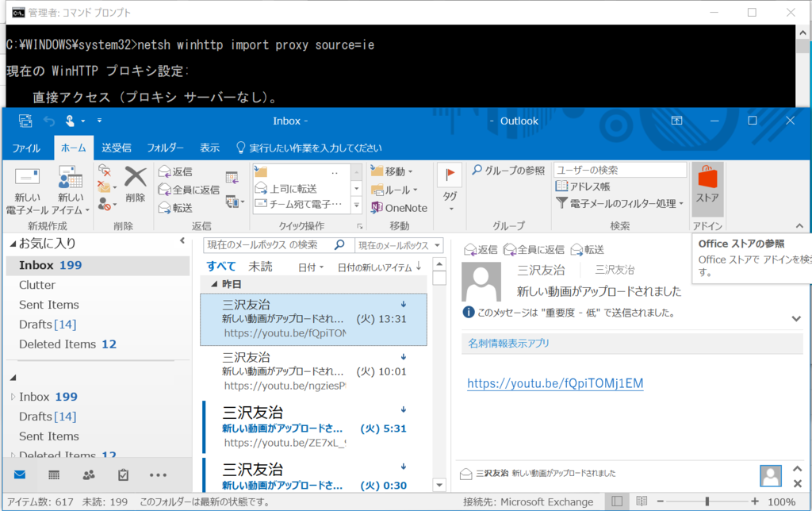The image size is (812, 511).
Task: Open the more navigation options ellipsis
Action: (x=158, y=474)
